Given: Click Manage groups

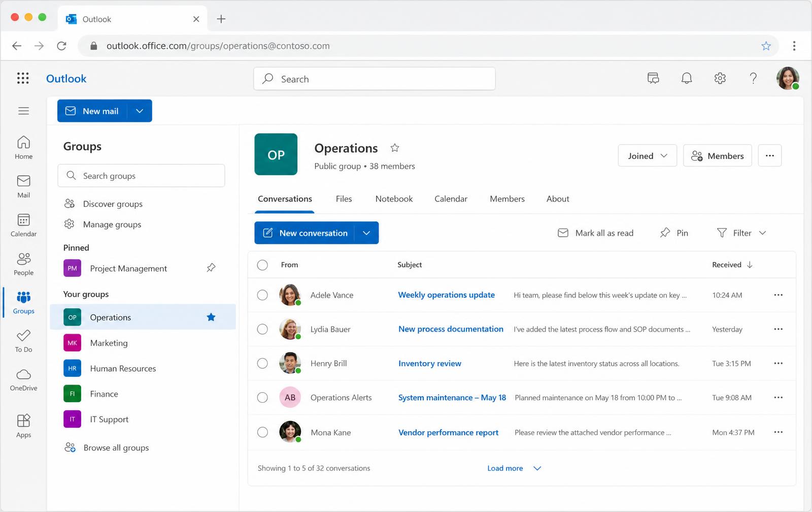Looking at the screenshot, I should point(103,224).
